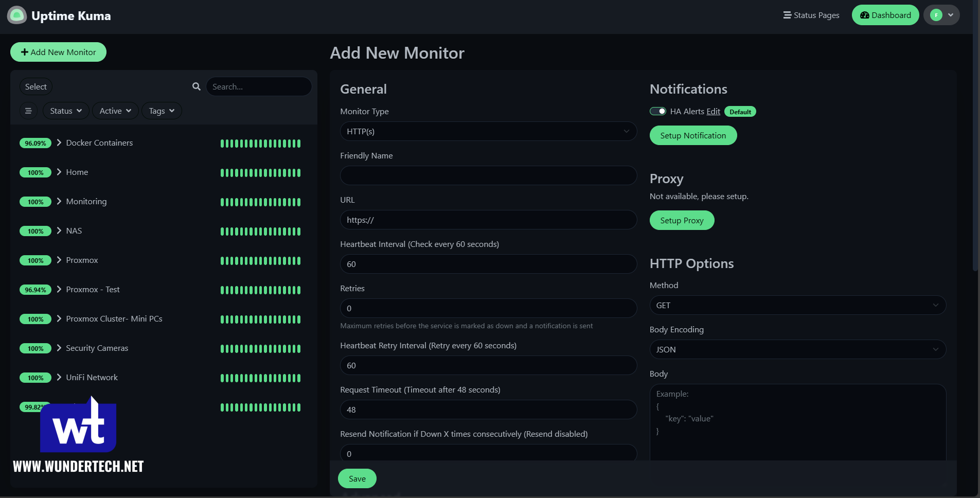Click the Default badge
The image size is (980, 498).
point(740,112)
